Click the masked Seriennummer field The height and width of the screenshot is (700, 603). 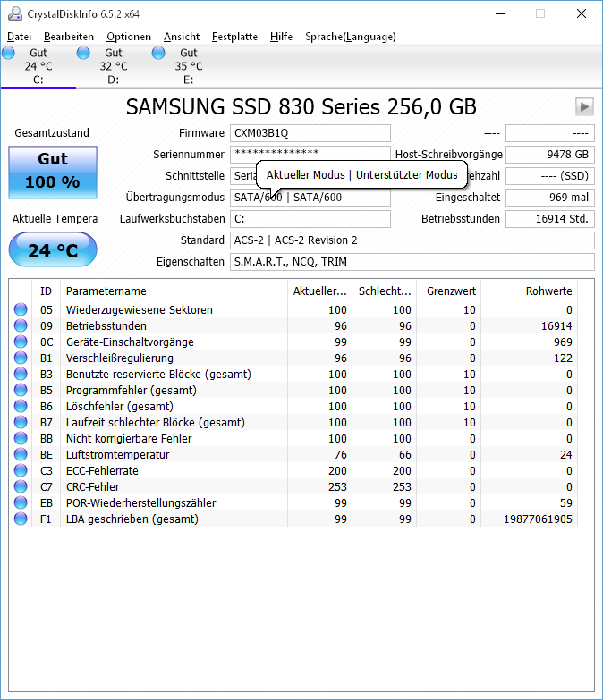(x=310, y=153)
